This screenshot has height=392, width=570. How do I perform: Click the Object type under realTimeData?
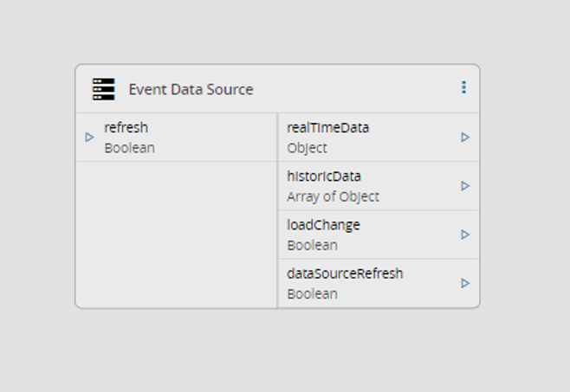[307, 148]
